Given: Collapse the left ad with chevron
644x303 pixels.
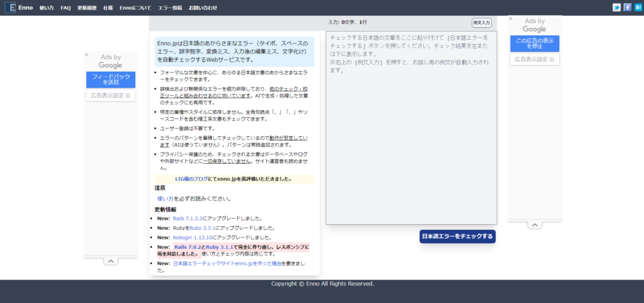Looking at the screenshot, I should coord(110,261).
